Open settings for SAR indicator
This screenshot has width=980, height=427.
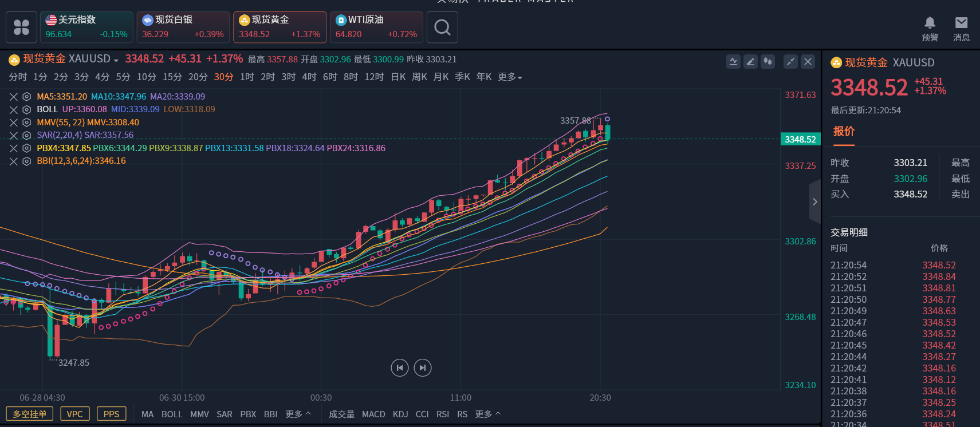26,136
